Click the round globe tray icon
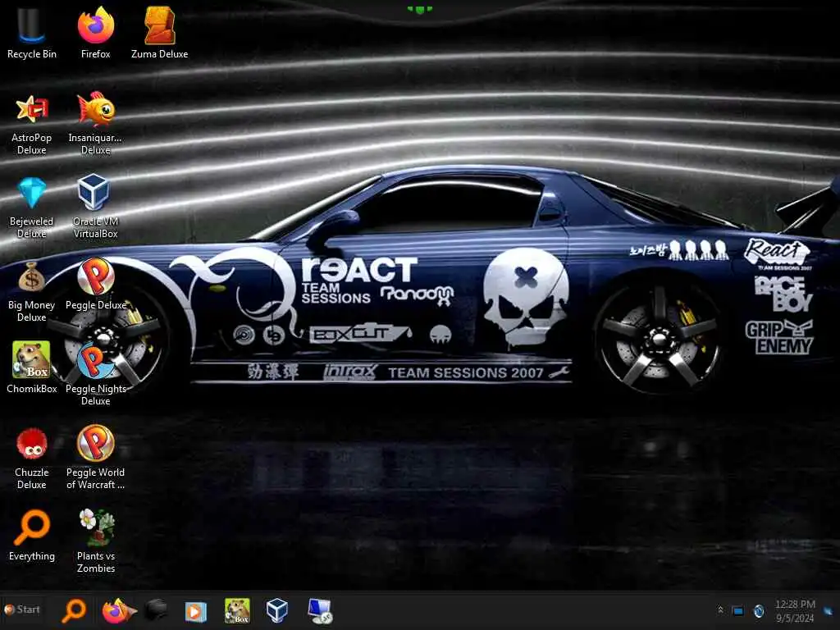Image resolution: width=840 pixels, height=630 pixels. tap(759, 610)
